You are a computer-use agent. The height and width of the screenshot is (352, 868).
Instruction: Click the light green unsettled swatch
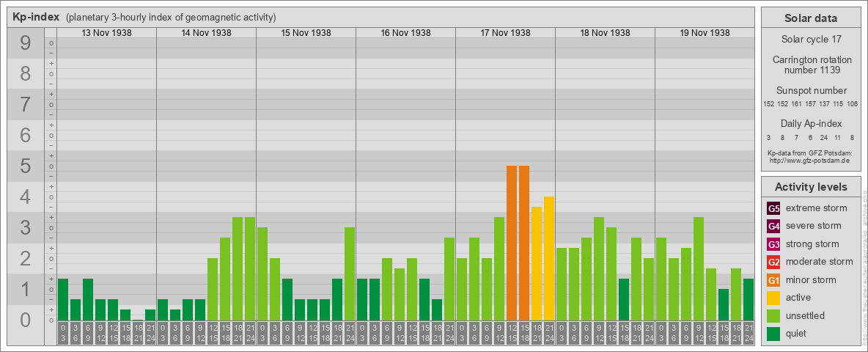click(x=773, y=316)
